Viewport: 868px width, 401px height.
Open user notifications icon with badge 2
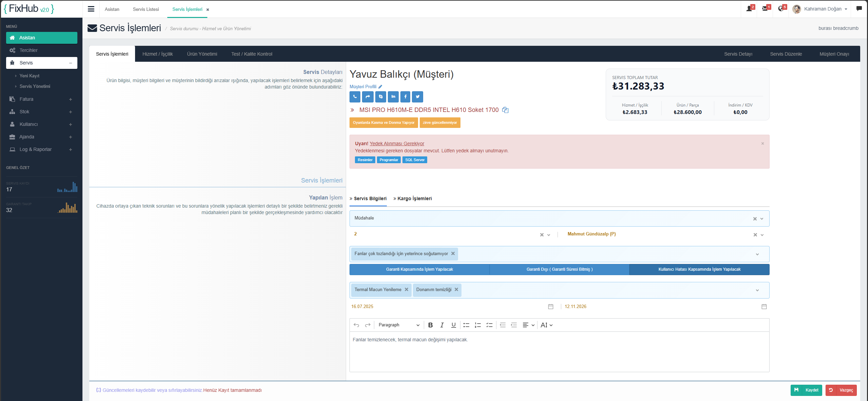coord(750,8)
